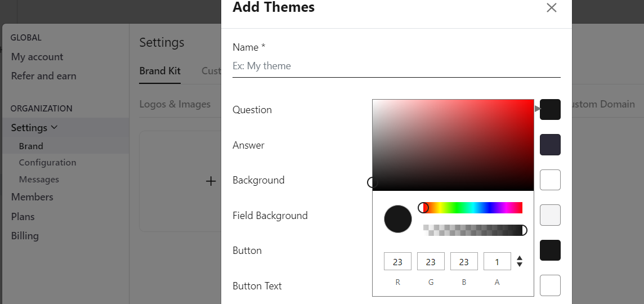Open the Button color swatch
The height and width of the screenshot is (304, 644).
tap(550, 250)
